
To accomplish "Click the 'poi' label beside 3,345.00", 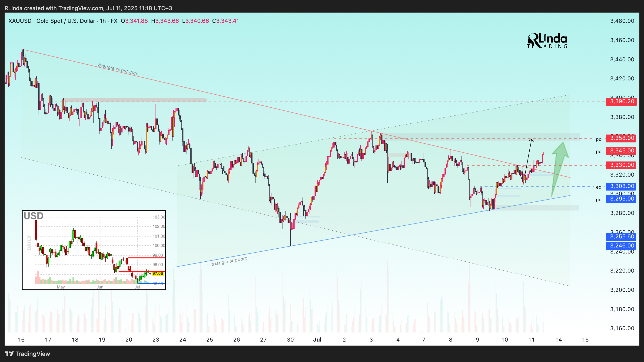I will pyautogui.click(x=599, y=152).
